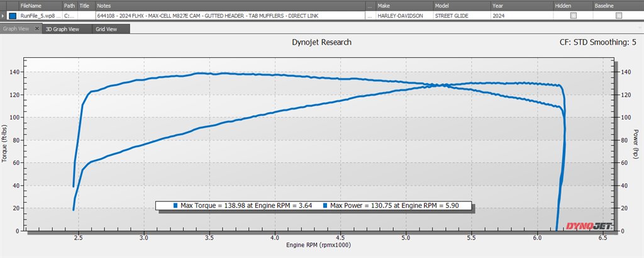
Task: Click the Year column header
Action: (521, 6)
